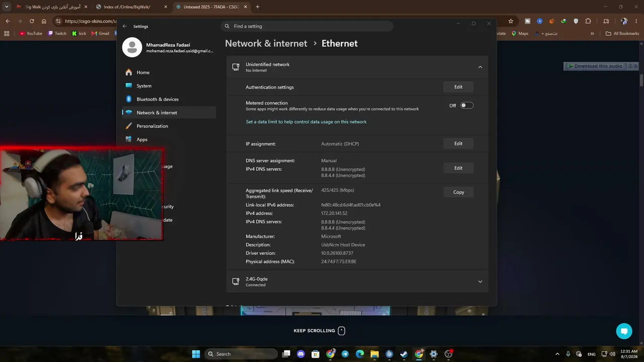Screen dimensions: 644x362
Task: Copy the network properties
Action: pos(458,192)
